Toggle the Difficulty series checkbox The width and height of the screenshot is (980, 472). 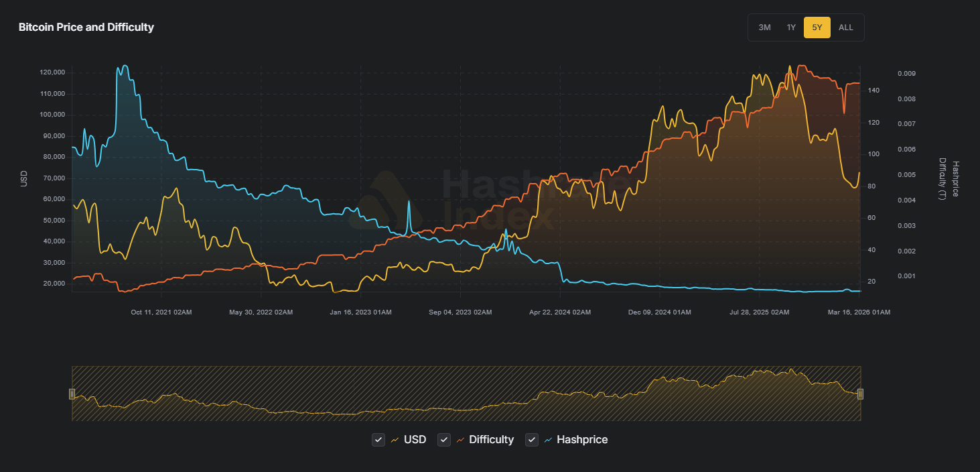tap(443, 440)
